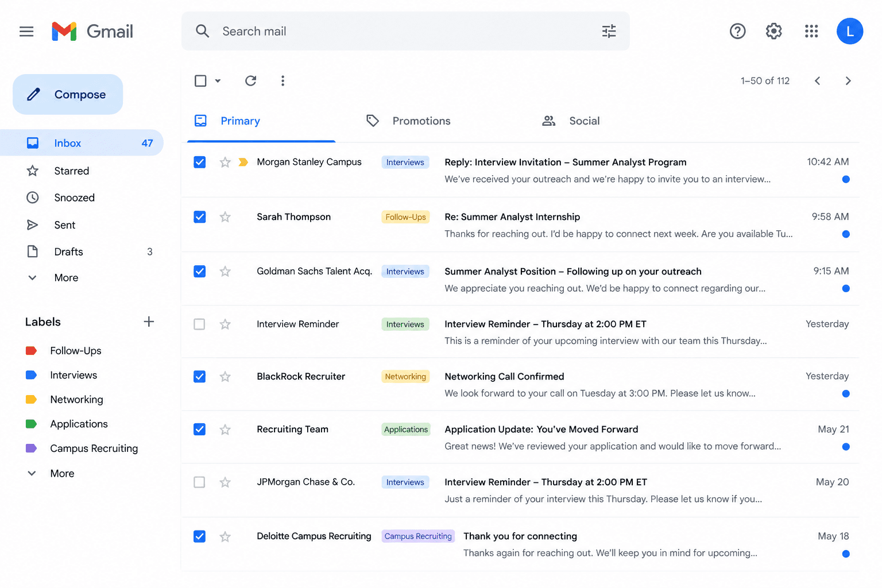This screenshot has height=588, width=882.
Task: Open the Help question mark icon
Action: 737,31
